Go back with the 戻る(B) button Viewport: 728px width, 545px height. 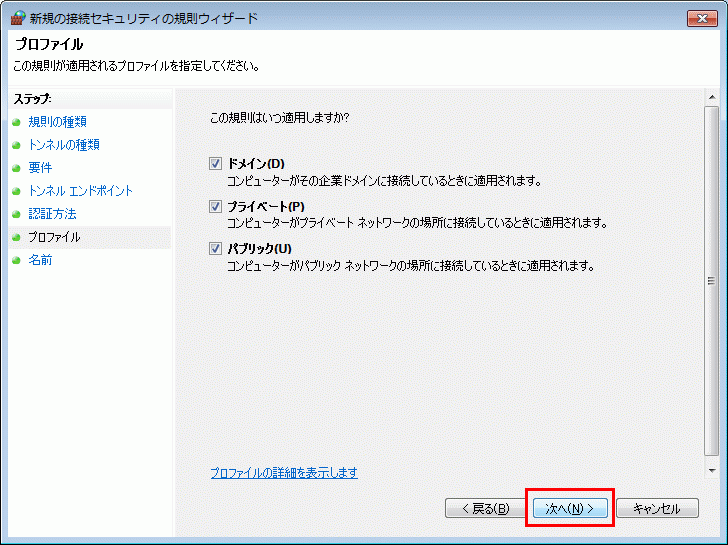pyautogui.click(x=485, y=508)
